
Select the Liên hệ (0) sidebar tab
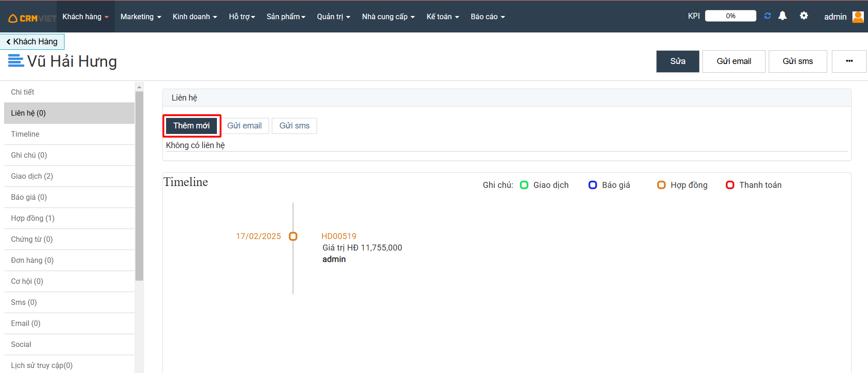point(69,113)
